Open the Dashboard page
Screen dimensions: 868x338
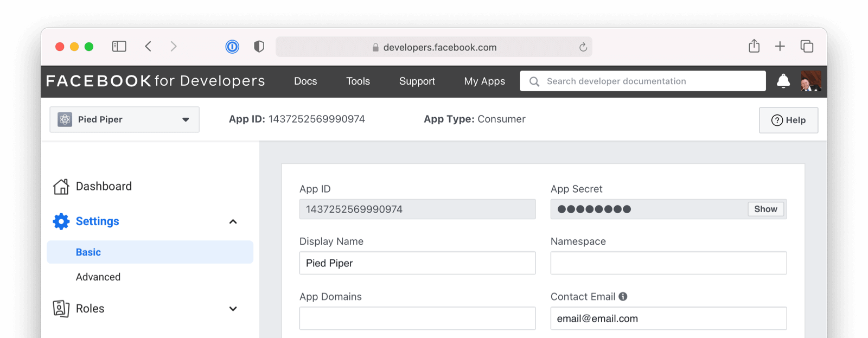(104, 186)
